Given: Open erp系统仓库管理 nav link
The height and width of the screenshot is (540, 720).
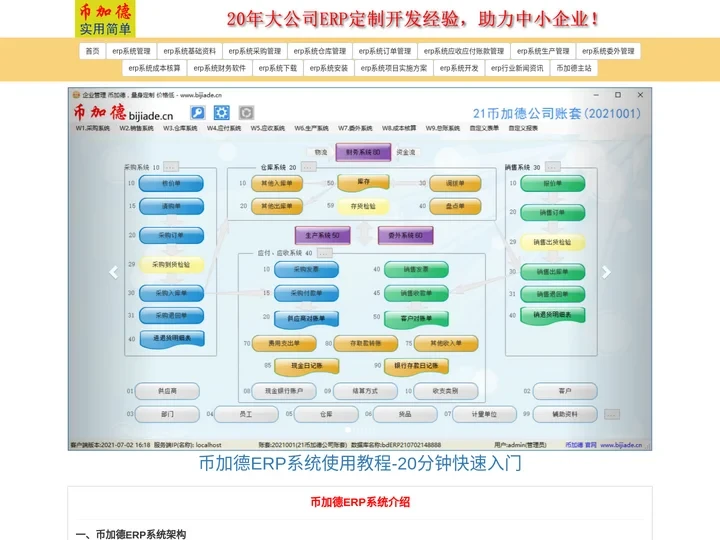Looking at the screenshot, I should coord(320,51).
